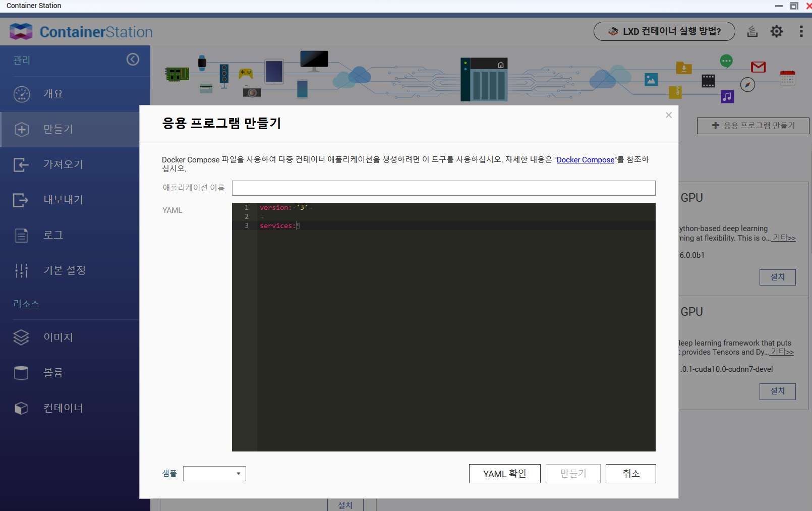Click the ContainerStation logo icon
The width and height of the screenshot is (812, 511).
point(21,31)
